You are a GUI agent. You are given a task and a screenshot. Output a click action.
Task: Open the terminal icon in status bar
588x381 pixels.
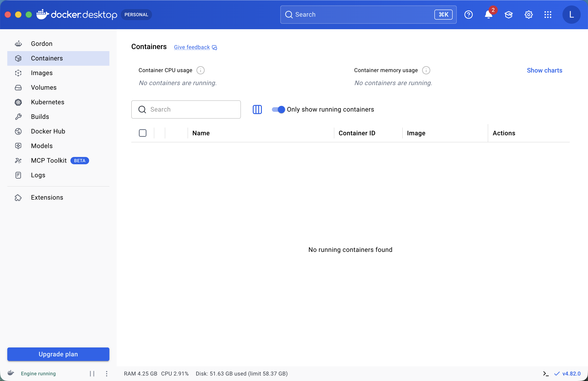[x=546, y=373]
